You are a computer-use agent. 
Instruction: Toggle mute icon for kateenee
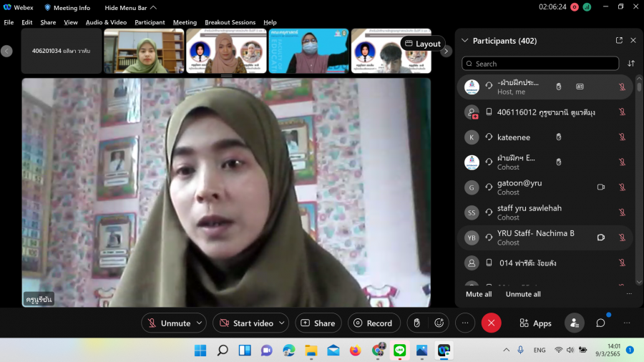click(x=622, y=137)
